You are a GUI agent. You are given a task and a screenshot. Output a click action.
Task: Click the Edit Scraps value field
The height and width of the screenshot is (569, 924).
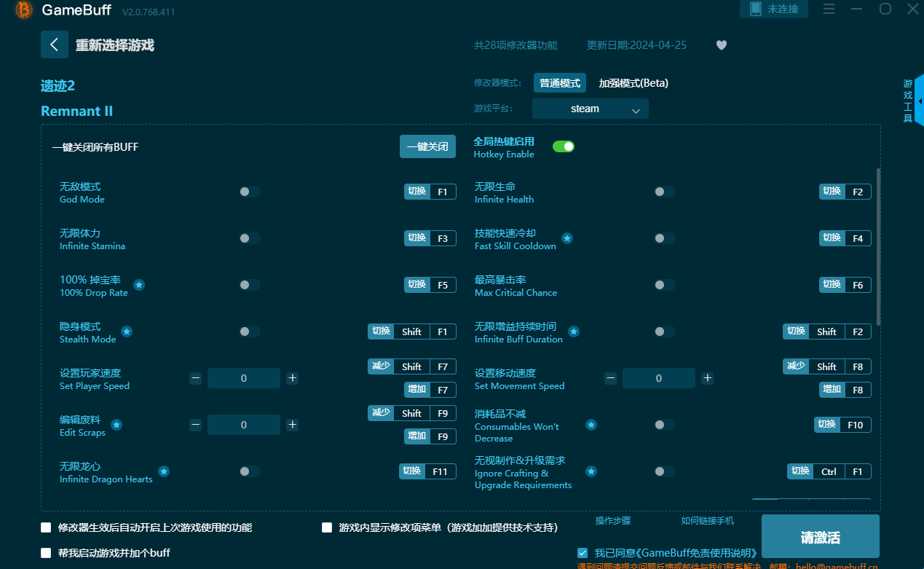pyautogui.click(x=244, y=425)
